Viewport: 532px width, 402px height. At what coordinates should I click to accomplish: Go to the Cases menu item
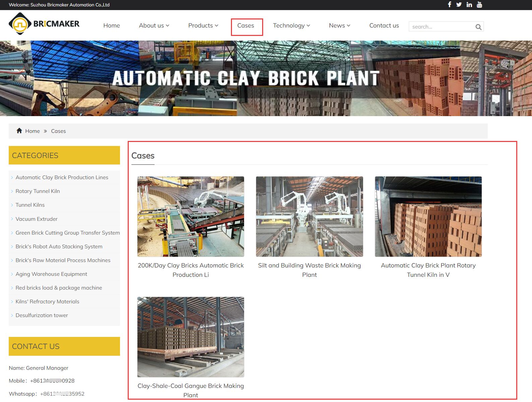246,26
